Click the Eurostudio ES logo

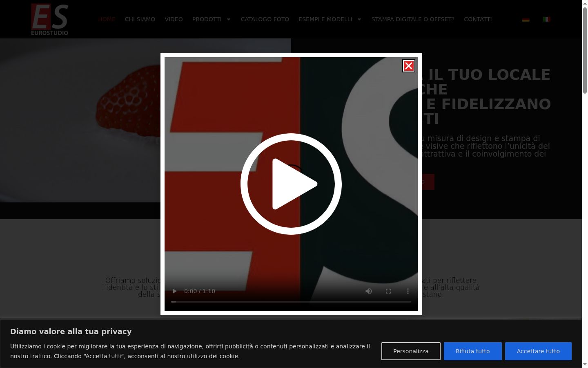click(x=50, y=19)
